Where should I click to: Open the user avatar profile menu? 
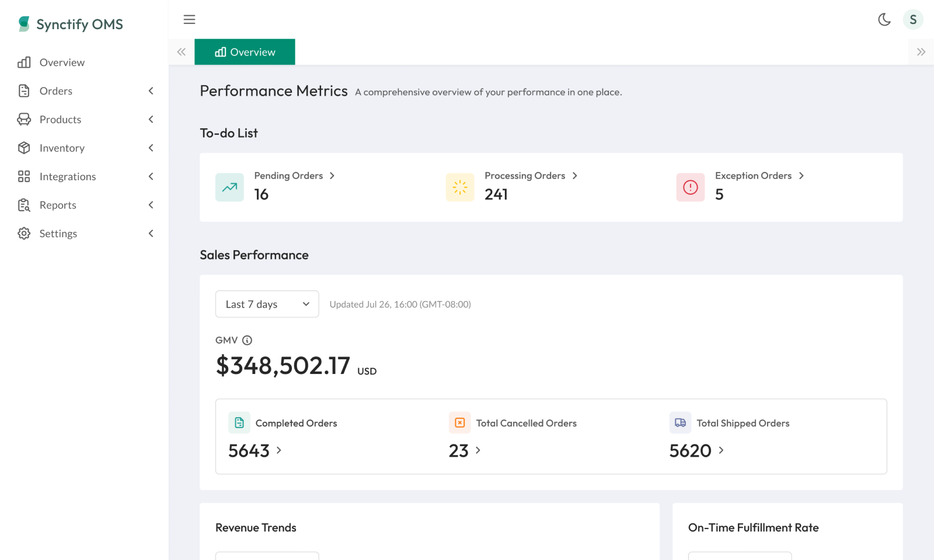coord(913,20)
